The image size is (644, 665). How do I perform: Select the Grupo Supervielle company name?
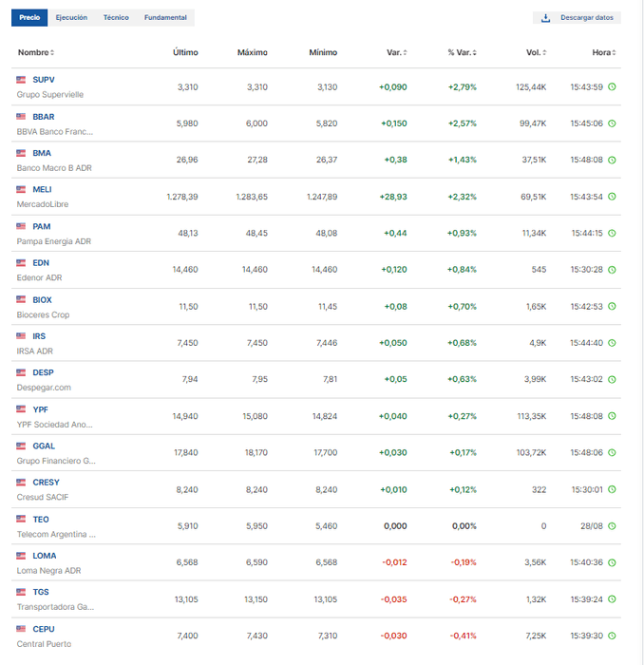click(50, 95)
